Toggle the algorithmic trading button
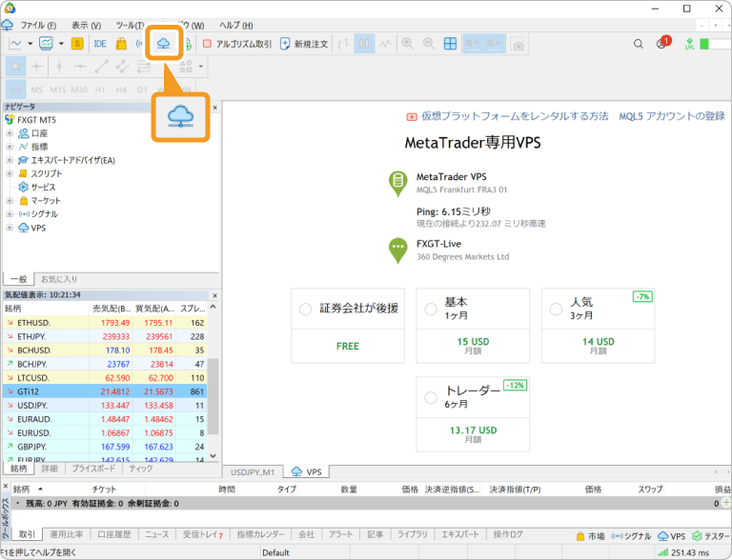The height and width of the screenshot is (560, 732). point(237,44)
